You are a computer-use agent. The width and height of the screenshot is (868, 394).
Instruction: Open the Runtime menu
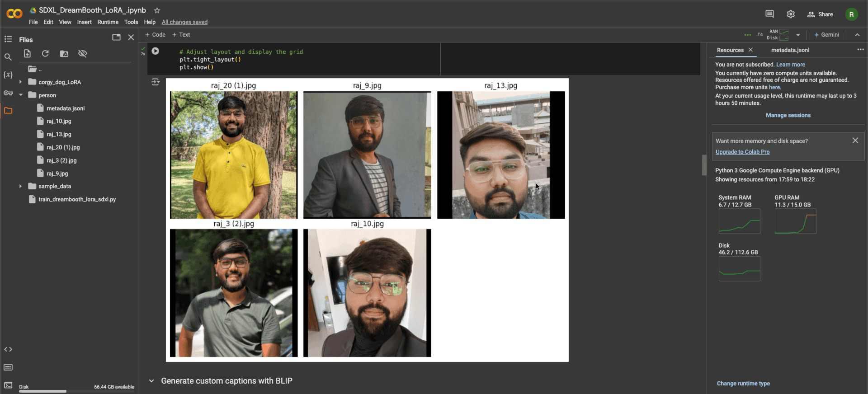(x=108, y=22)
